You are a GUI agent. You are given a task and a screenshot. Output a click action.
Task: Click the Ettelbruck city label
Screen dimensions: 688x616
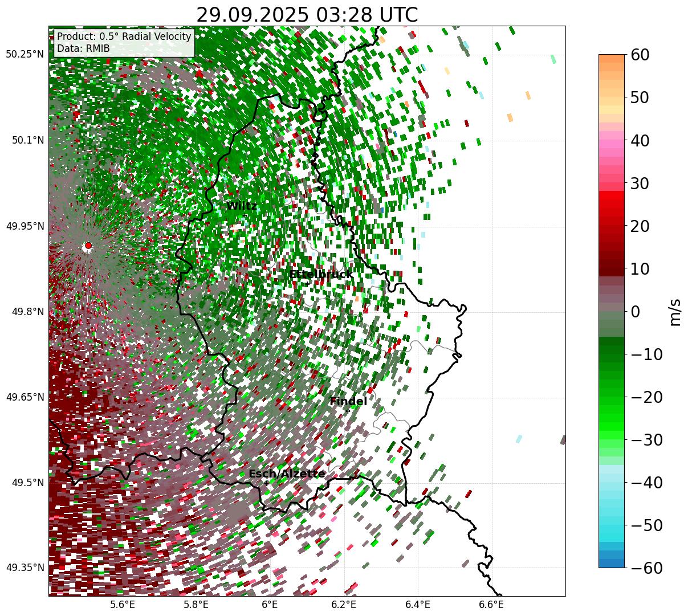[x=321, y=275]
